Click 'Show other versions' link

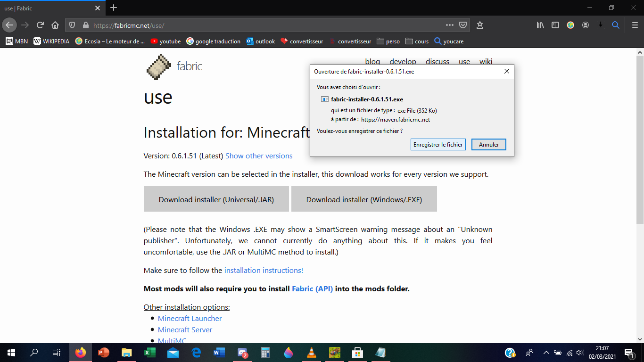point(259,156)
